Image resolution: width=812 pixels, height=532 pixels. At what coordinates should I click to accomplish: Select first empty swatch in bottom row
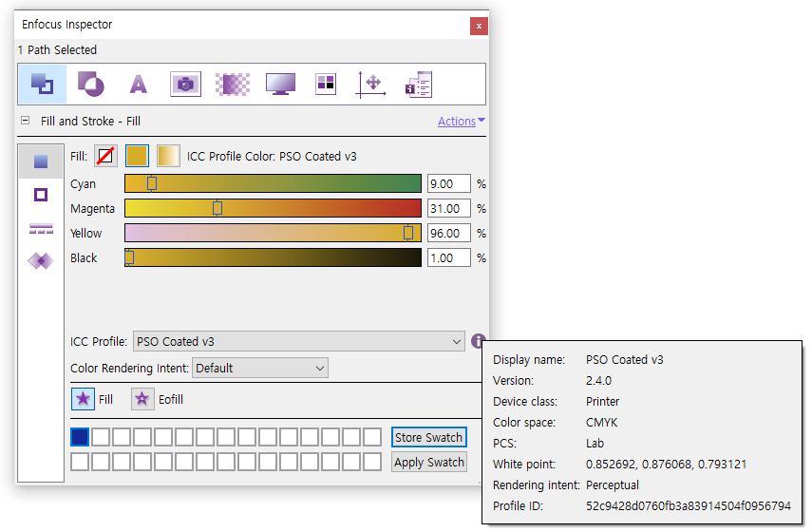click(x=80, y=462)
